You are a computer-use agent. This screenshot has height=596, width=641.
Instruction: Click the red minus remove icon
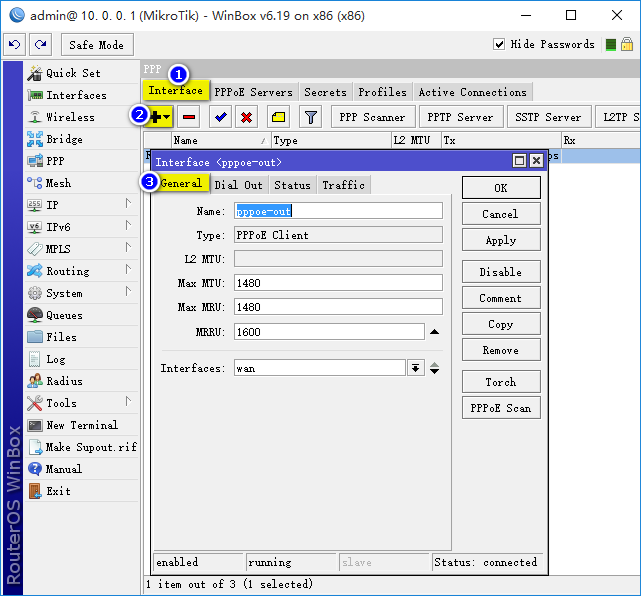pos(190,117)
